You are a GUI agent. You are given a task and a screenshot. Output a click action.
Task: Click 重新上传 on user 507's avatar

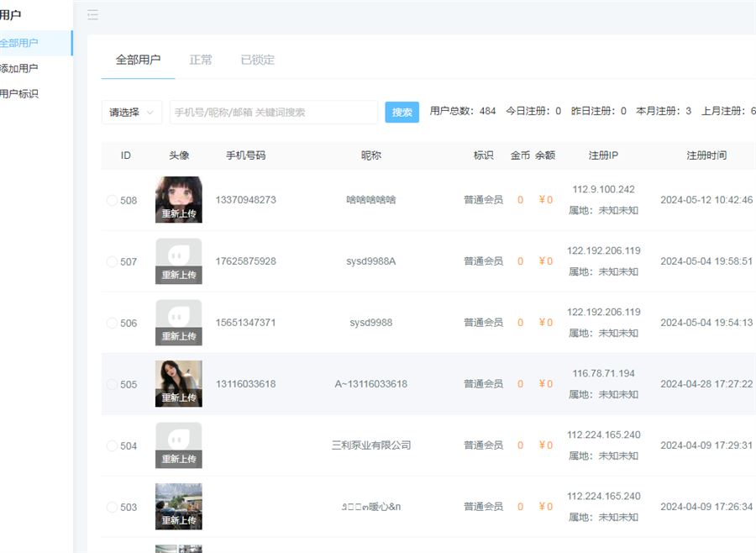[178, 275]
